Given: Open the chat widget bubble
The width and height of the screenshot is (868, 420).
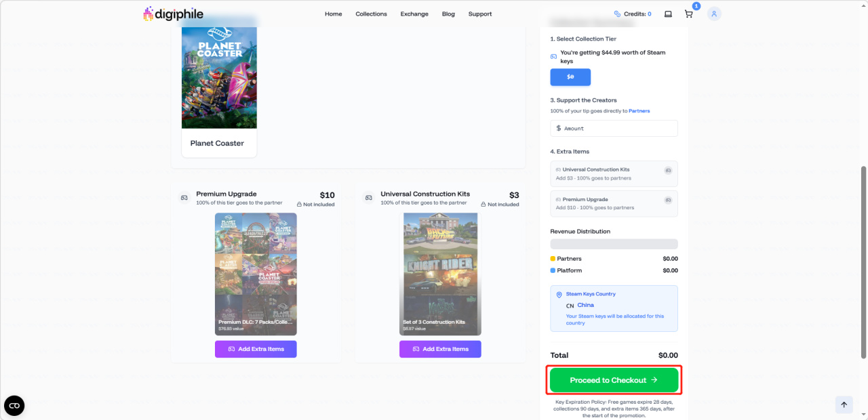Looking at the screenshot, I should 14,405.
